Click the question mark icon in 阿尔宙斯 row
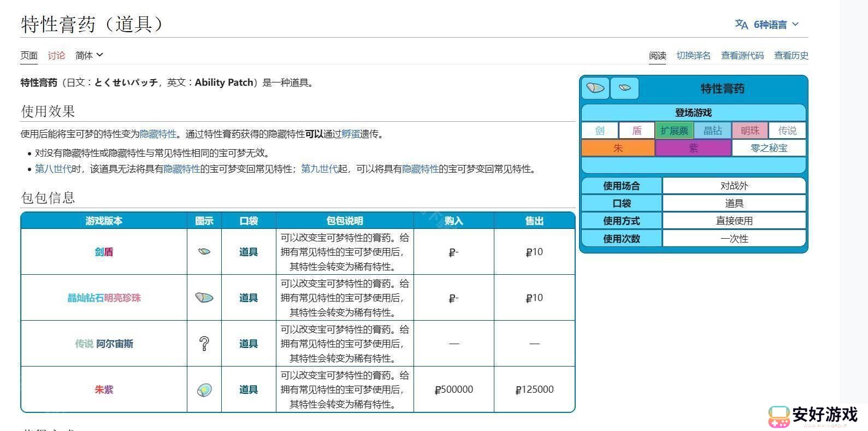This screenshot has height=431, width=868. point(204,344)
